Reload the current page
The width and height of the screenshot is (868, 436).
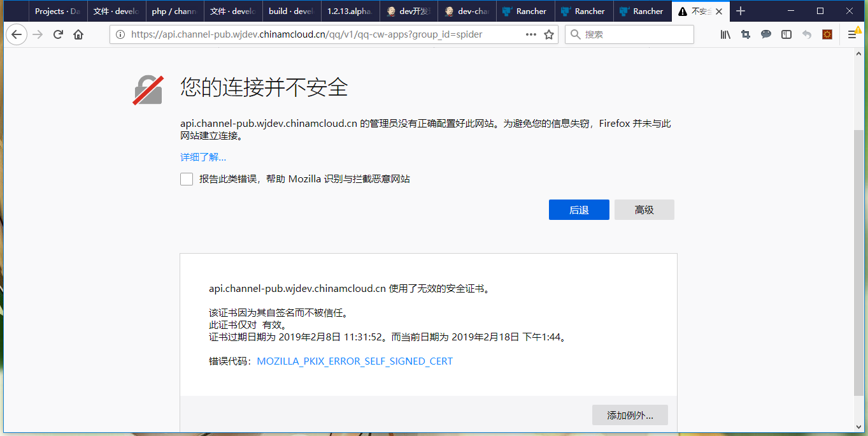click(x=58, y=34)
